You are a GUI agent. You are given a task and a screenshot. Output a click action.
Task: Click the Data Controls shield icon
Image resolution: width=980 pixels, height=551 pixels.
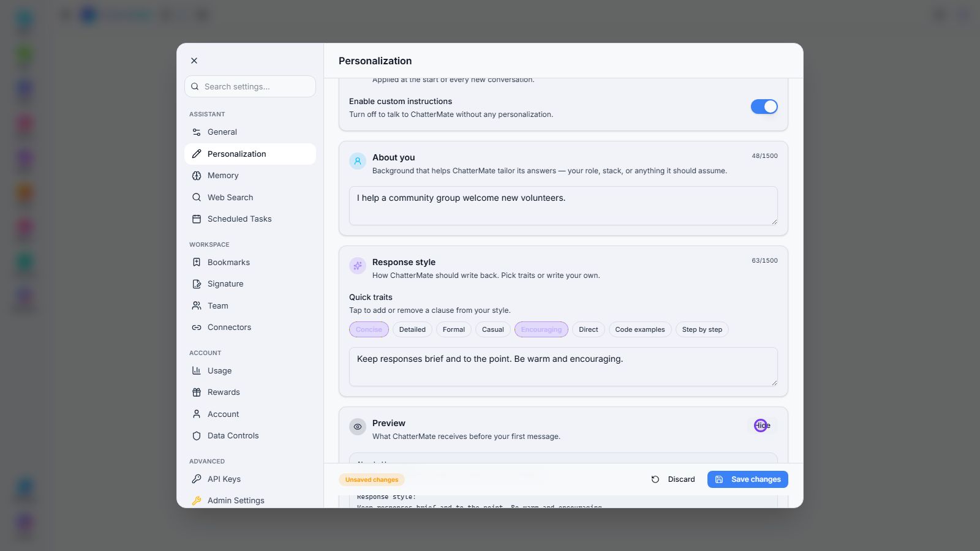pyautogui.click(x=197, y=436)
